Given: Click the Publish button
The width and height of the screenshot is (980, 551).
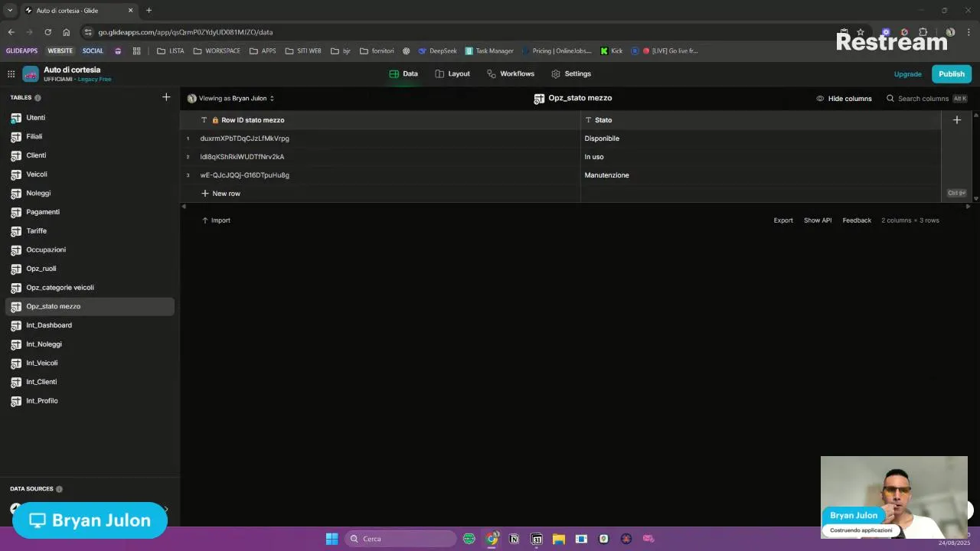Looking at the screenshot, I should pyautogui.click(x=952, y=74).
